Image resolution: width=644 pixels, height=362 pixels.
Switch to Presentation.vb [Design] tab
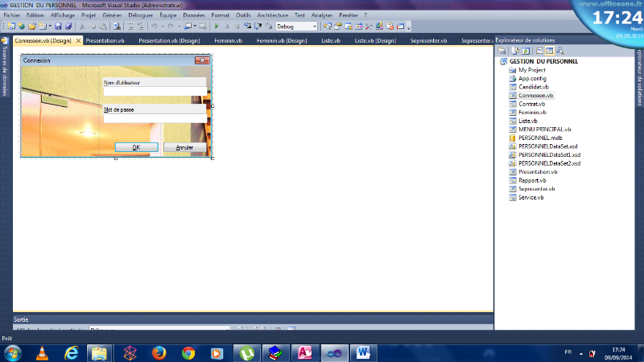click(169, 41)
